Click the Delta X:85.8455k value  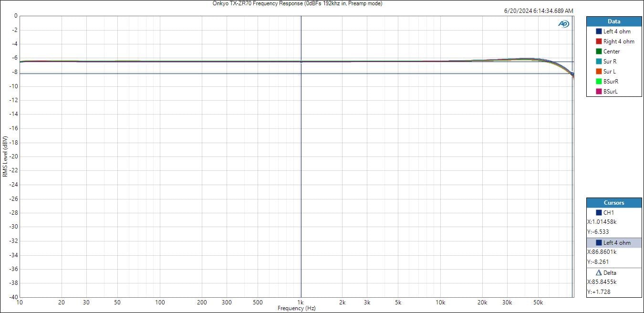pyautogui.click(x=602, y=282)
